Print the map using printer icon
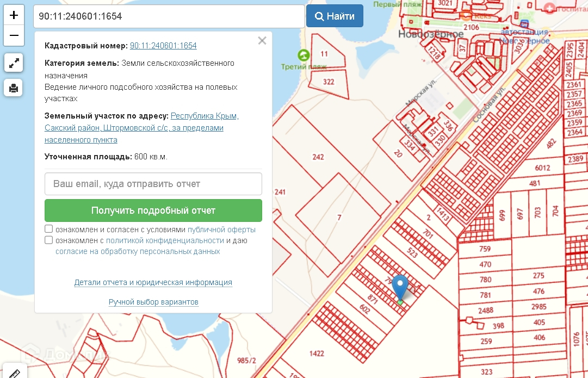588x378 pixels. [14, 87]
